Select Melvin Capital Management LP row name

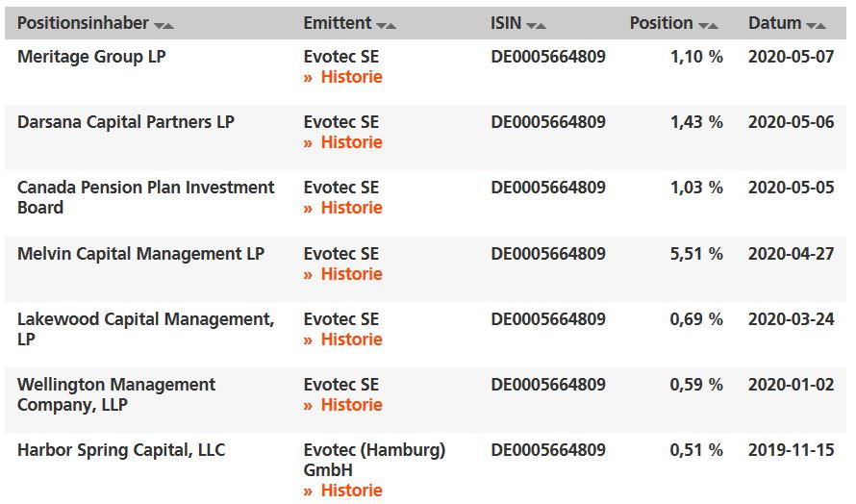tap(140, 254)
